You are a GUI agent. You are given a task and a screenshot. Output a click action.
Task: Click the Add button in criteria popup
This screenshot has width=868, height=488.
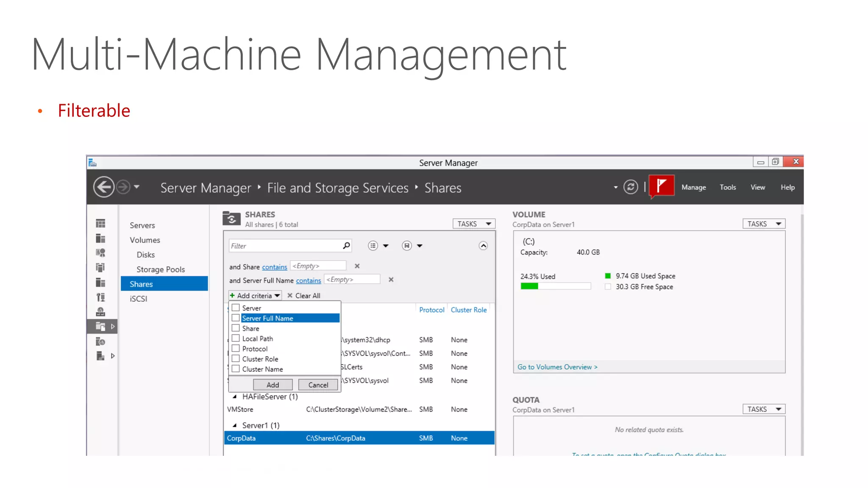tap(273, 385)
